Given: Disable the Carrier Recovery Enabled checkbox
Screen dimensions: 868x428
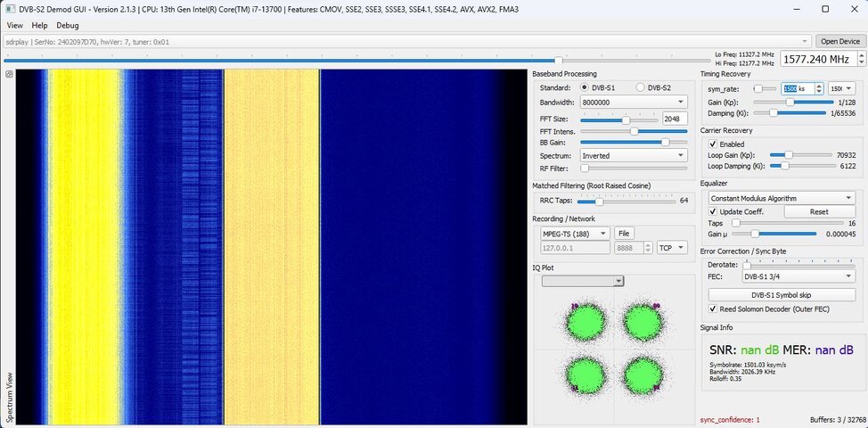Looking at the screenshot, I should coord(712,144).
